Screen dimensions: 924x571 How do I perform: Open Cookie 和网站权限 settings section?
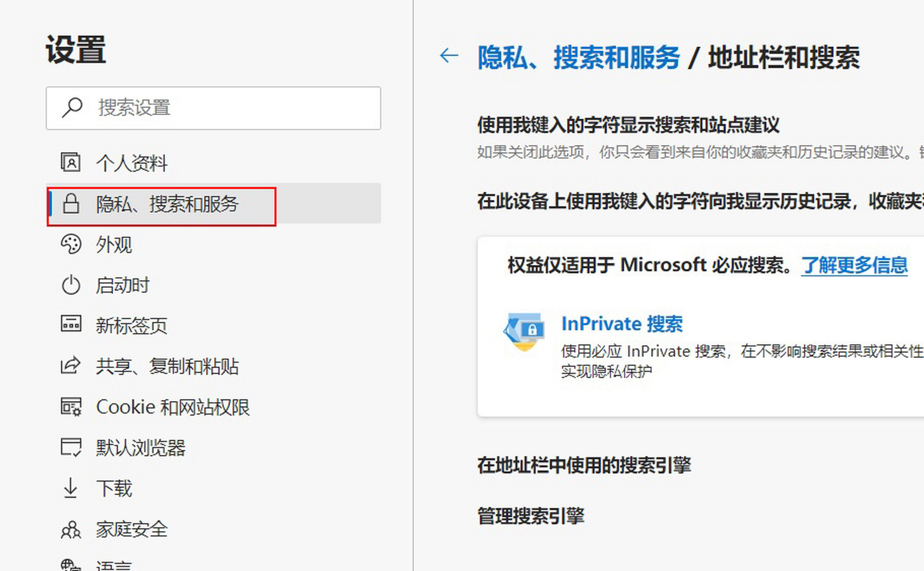213,407
